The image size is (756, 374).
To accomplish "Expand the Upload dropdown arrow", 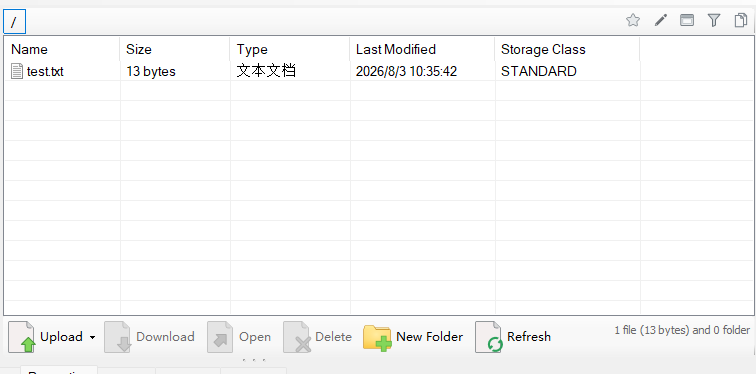I will 92,337.
